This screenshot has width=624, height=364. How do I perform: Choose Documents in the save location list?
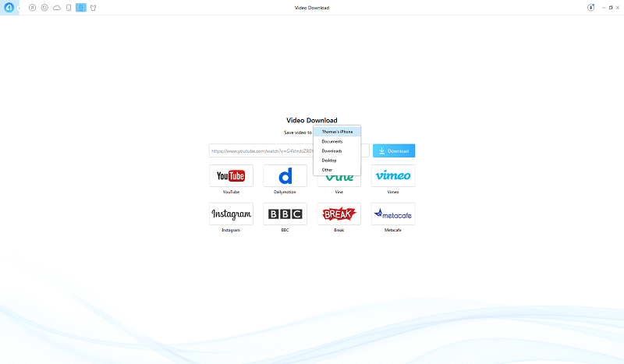pos(337,141)
